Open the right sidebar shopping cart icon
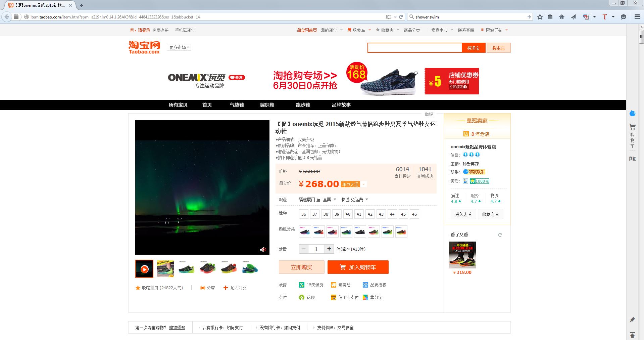Image resolution: width=644 pixels, height=340 pixels. [632, 127]
